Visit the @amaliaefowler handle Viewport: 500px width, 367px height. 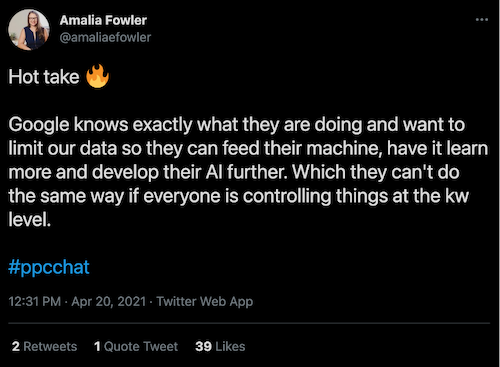(x=105, y=37)
